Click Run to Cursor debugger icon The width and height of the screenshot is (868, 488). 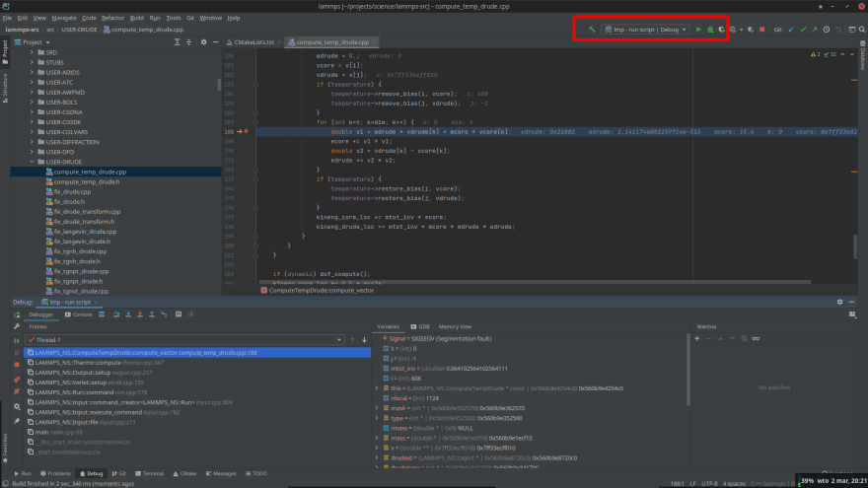164,314
